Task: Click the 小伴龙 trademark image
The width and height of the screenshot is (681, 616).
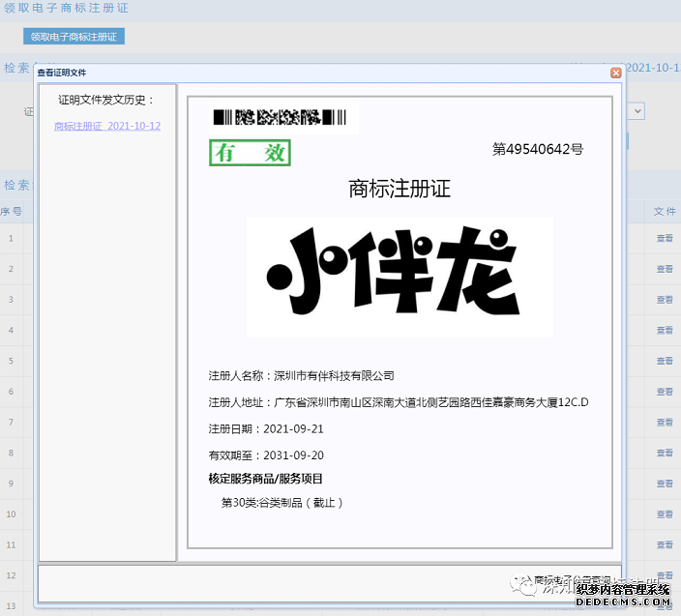Action: point(400,277)
